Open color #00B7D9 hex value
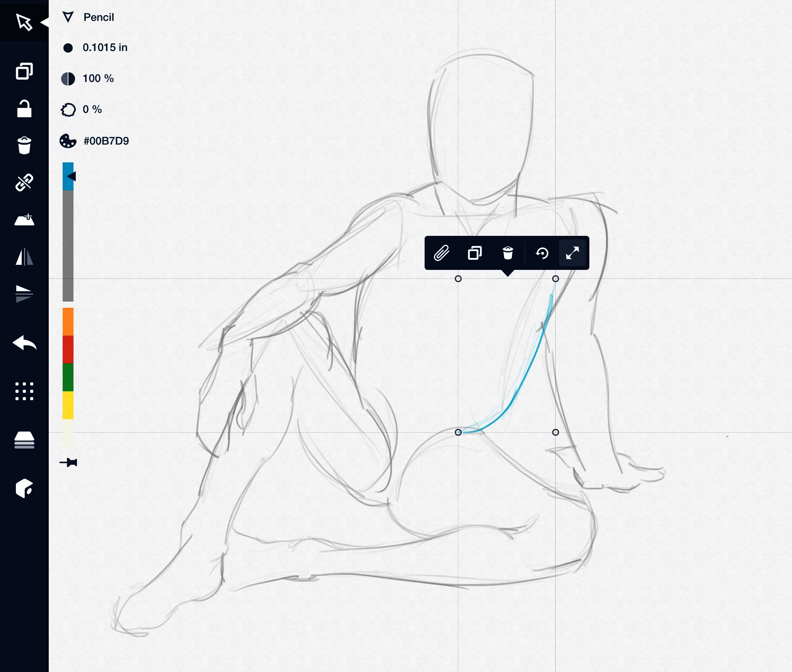The image size is (792, 672). click(106, 141)
